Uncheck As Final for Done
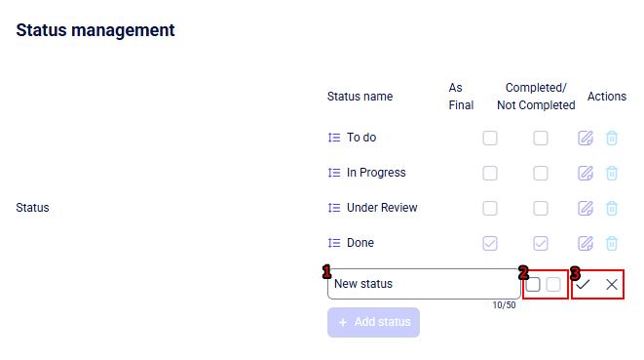This screenshot has height=360, width=644. click(490, 243)
